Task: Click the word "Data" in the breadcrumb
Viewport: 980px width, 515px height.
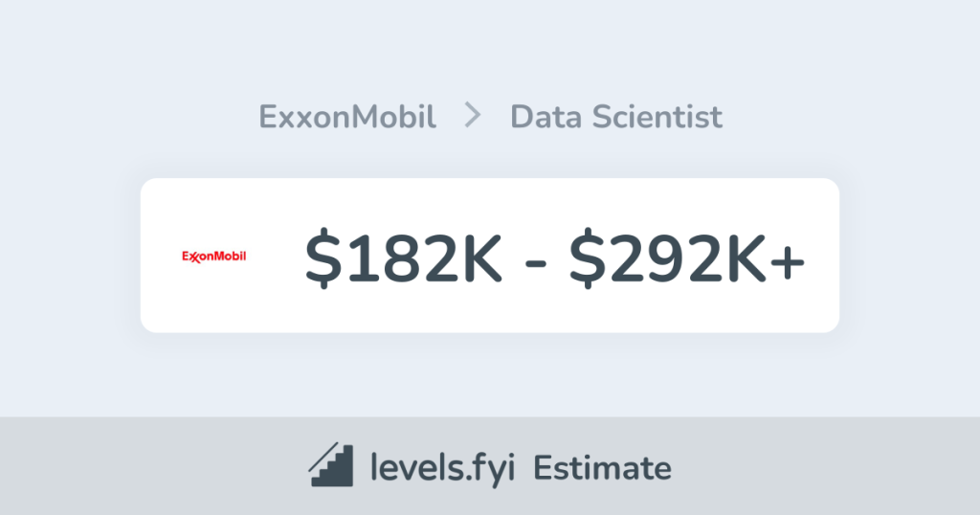Action: click(543, 117)
